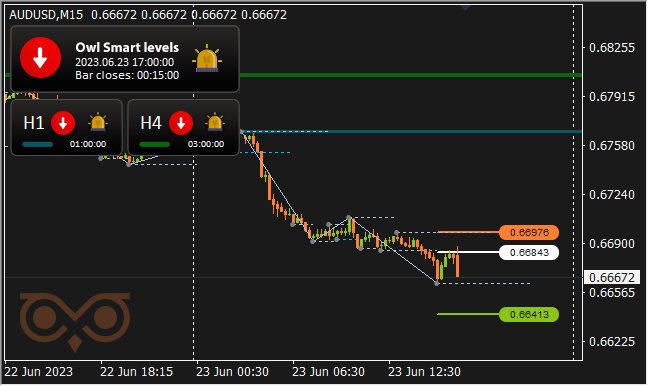Toggle the H1 alert siren icon
This screenshot has height=386, width=648.
pos(98,122)
